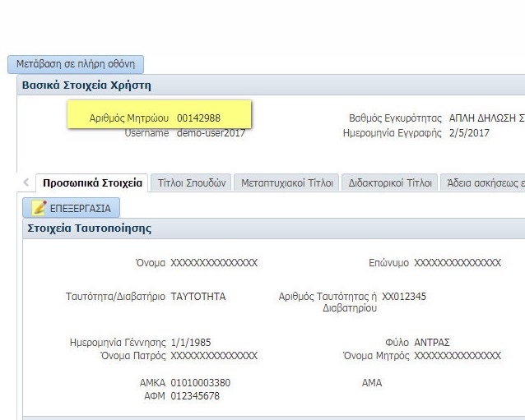Viewport: 525px width, 420px height.
Task: Click the Όνομα Μητρός value
Action: [x=458, y=355]
